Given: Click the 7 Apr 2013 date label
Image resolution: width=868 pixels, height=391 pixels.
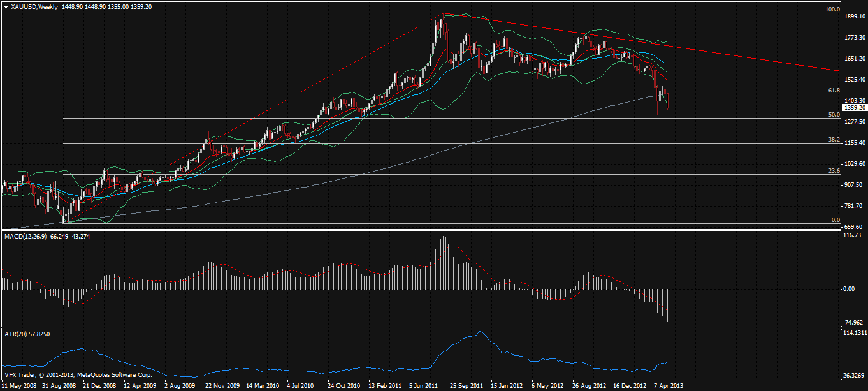Looking at the screenshot, I should 670,386.
